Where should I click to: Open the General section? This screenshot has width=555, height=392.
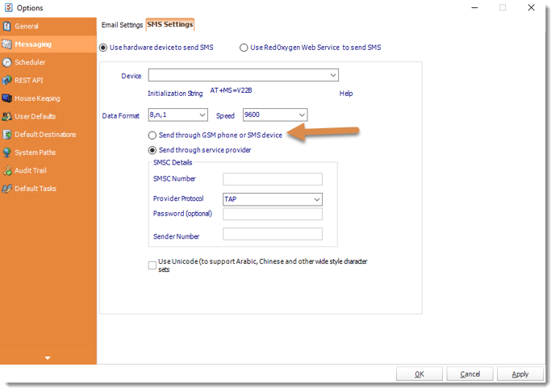click(48, 26)
